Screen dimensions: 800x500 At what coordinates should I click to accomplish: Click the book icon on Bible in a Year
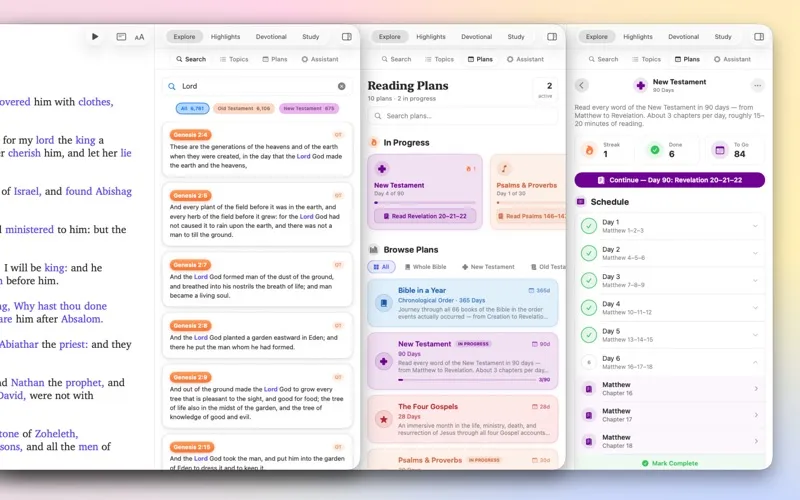[x=384, y=303]
